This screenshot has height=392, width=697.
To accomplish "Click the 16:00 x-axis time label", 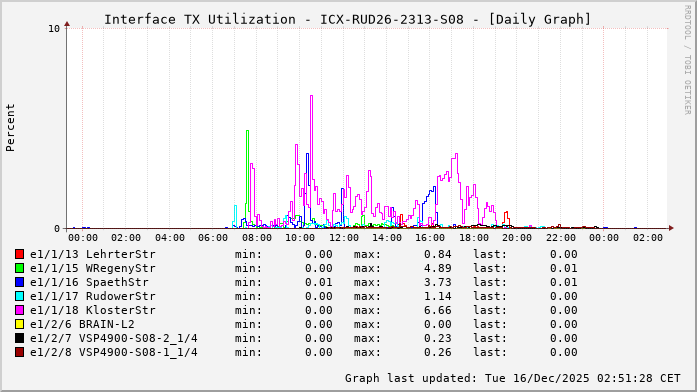I will pos(430,238).
